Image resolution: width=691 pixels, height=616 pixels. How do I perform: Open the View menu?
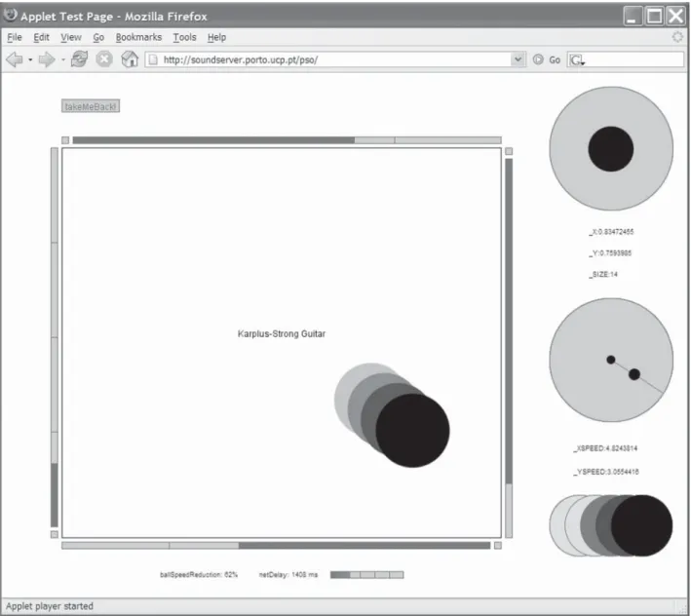[x=71, y=37]
